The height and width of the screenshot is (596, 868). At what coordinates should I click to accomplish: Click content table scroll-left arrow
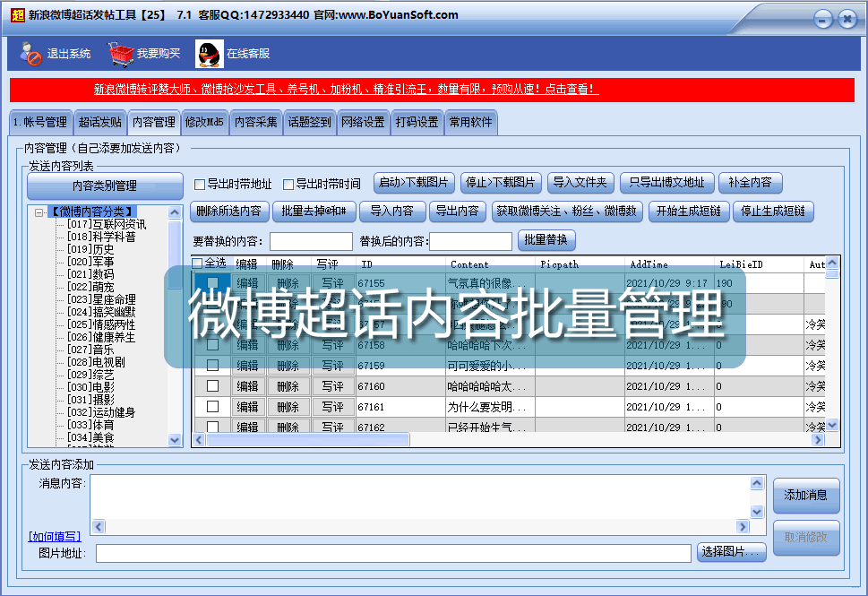pos(199,440)
